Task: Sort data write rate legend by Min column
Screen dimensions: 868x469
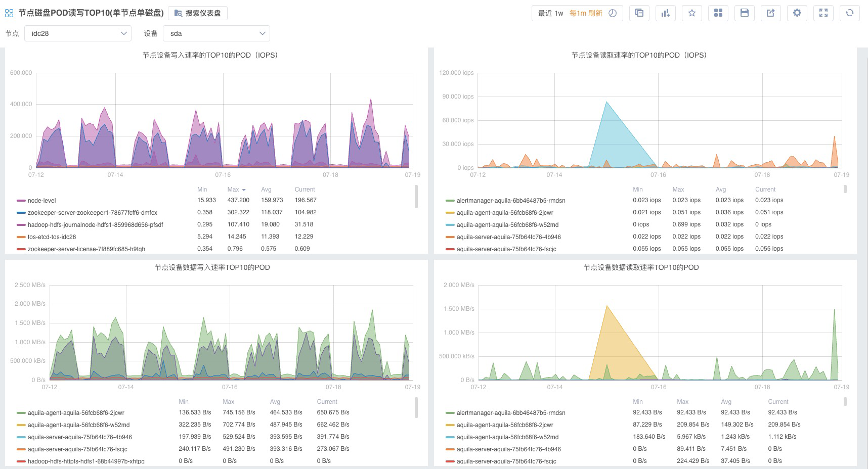Action: pyautogui.click(x=184, y=402)
